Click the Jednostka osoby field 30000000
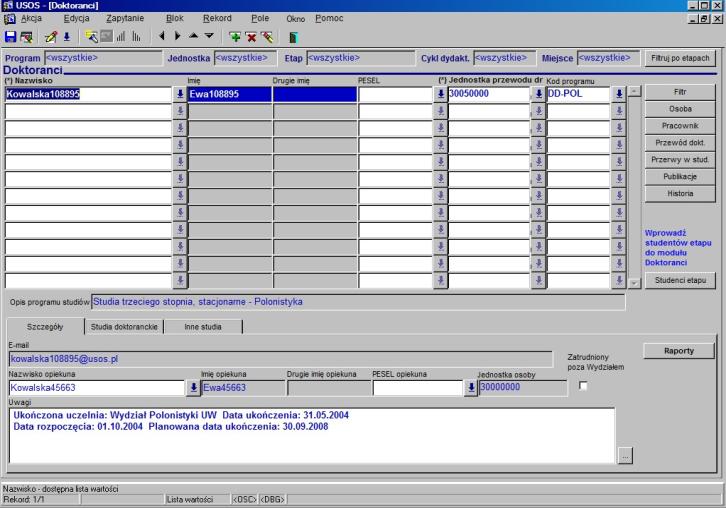Image resolution: width=726 pixels, height=508 pixels. pyautogui.click(x=523, y=387)
